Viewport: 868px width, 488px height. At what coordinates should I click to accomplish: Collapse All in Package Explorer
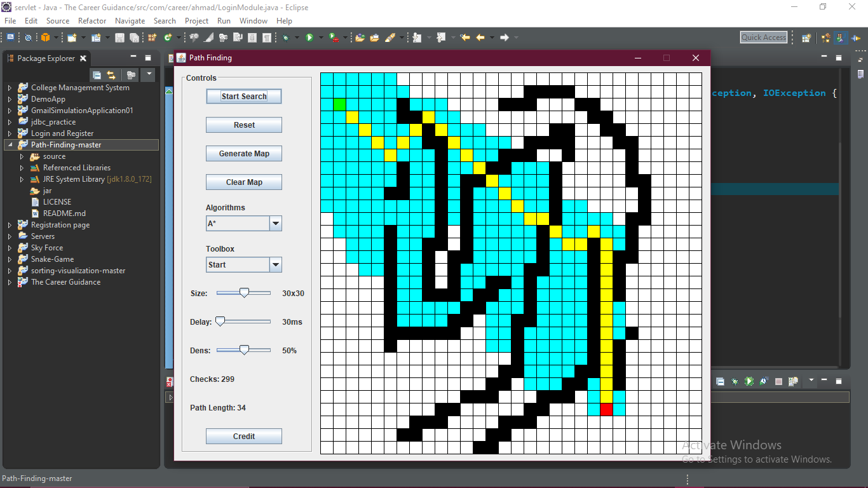click(x=97, y=74)
